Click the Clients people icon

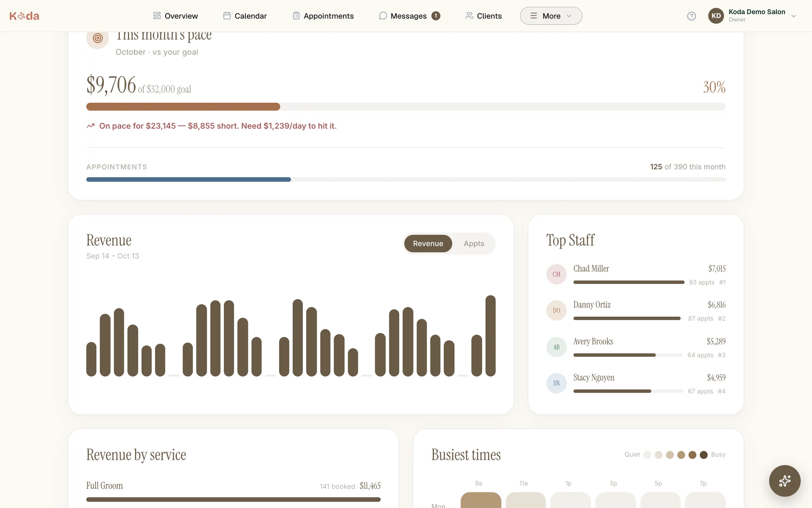click(469, 16)
